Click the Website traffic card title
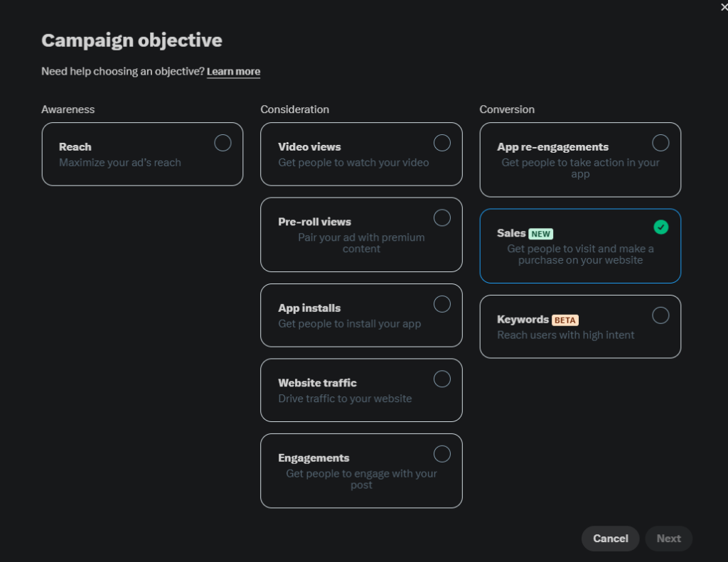 [317, 383]
